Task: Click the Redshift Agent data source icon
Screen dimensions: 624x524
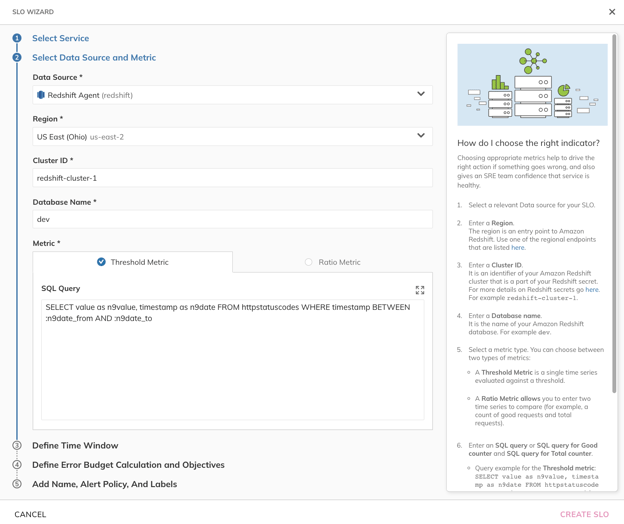Action: (x=41, y=95)
